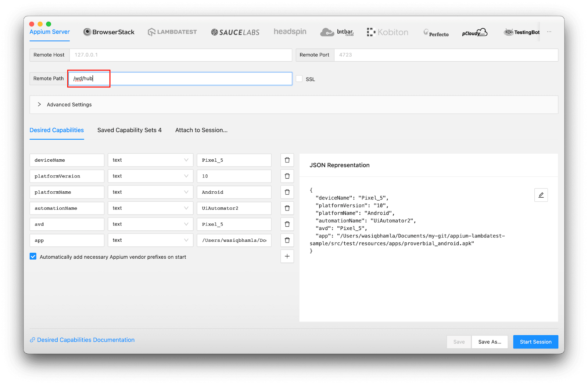
Task: Delete the platformName capability row
Action: [287, 192]
